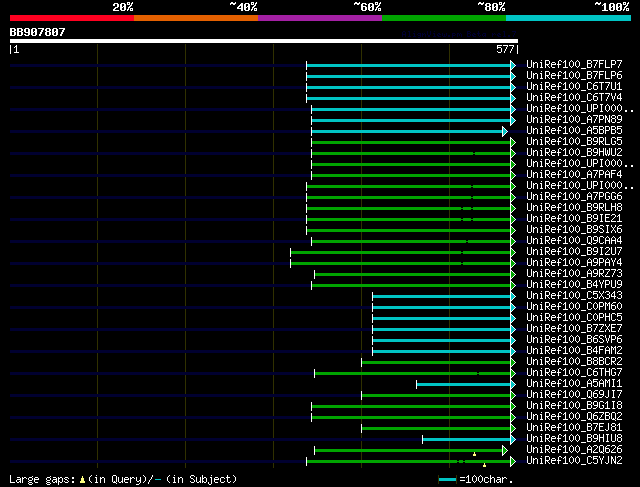Click the UniRef100_B7FLP7 hit label
640x487 pixels.
click(574, 64)
